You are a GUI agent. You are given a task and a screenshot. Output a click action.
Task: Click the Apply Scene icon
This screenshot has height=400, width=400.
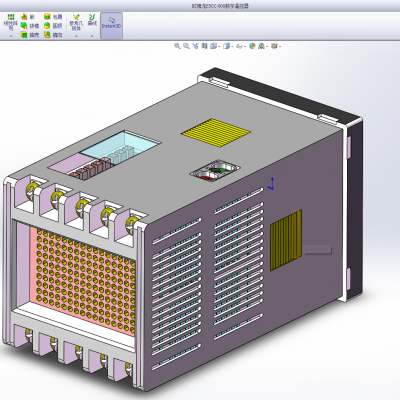261,46
